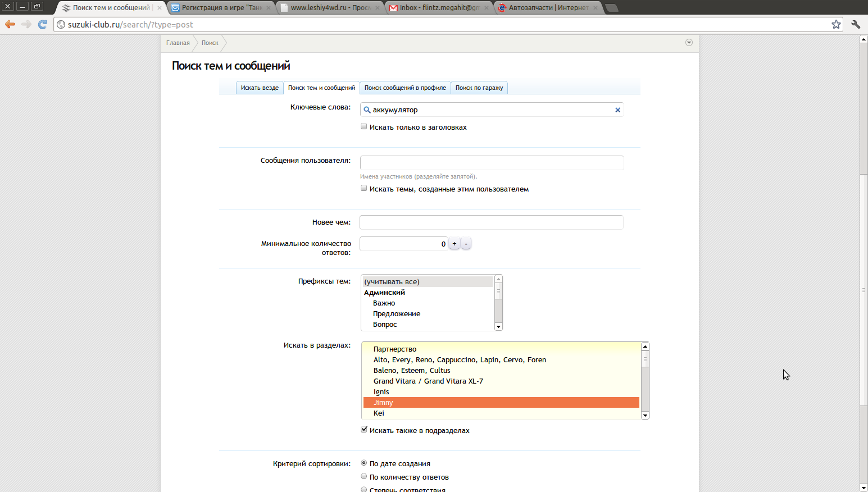Click the minus button for minimum replies
Image resolution: width=868 pixels, height=492 pixels.
coord(466,244)
